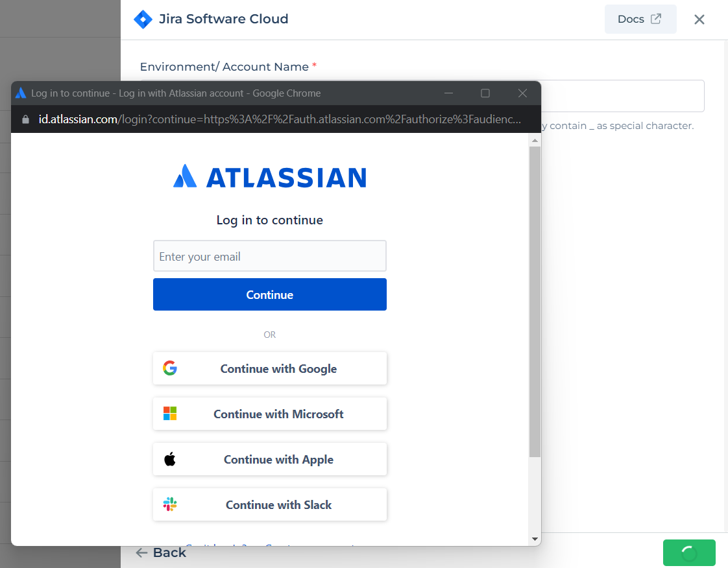Click the popup vertical scrollbar thumb

535,302
